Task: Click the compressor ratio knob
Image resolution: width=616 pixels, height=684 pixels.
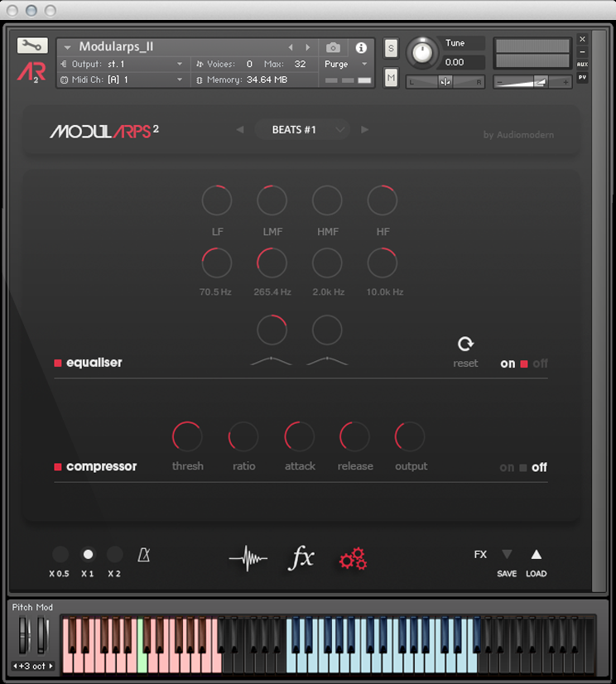Action: [243, 436]
